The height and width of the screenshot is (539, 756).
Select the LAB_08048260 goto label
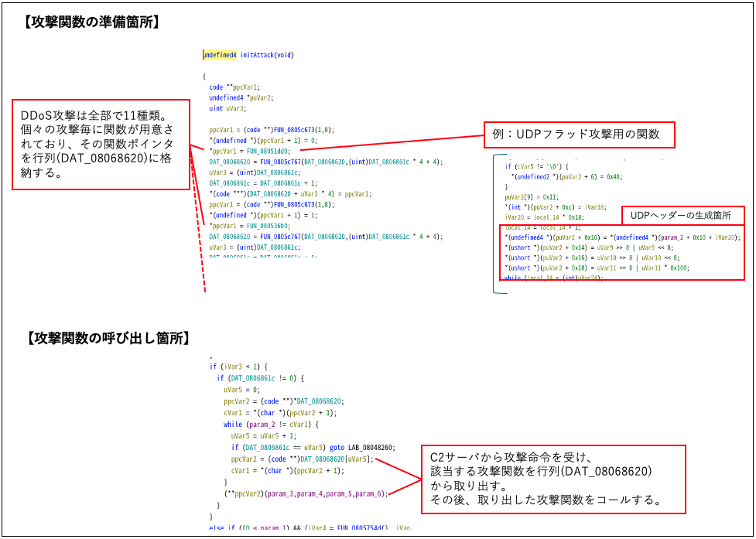click(x=371, y=447)
